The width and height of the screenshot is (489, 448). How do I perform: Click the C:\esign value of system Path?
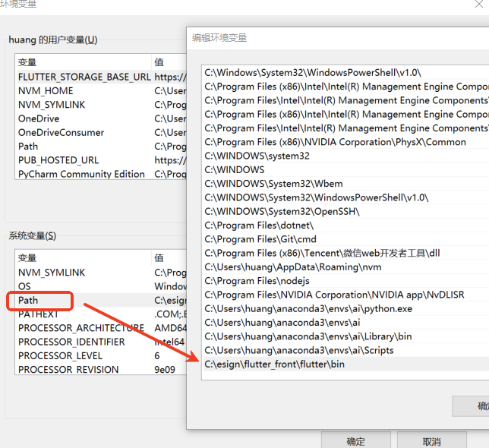(170, 300)
